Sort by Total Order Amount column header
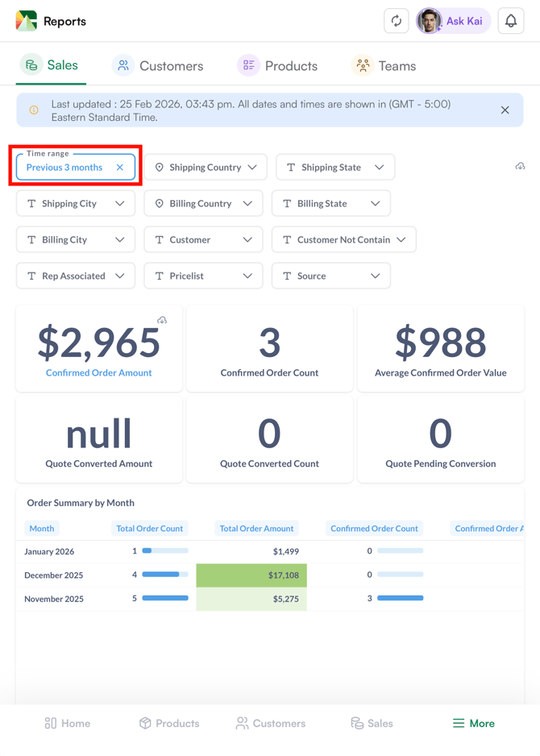The width and height of the screenshot is (540, 756). click(x=256, y=529)
